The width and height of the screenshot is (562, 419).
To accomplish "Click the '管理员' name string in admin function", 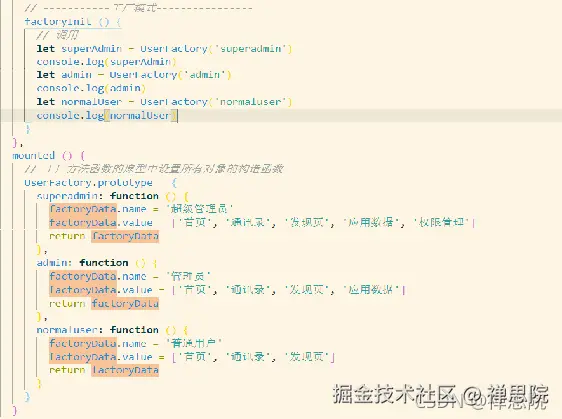I will point(188,276).
